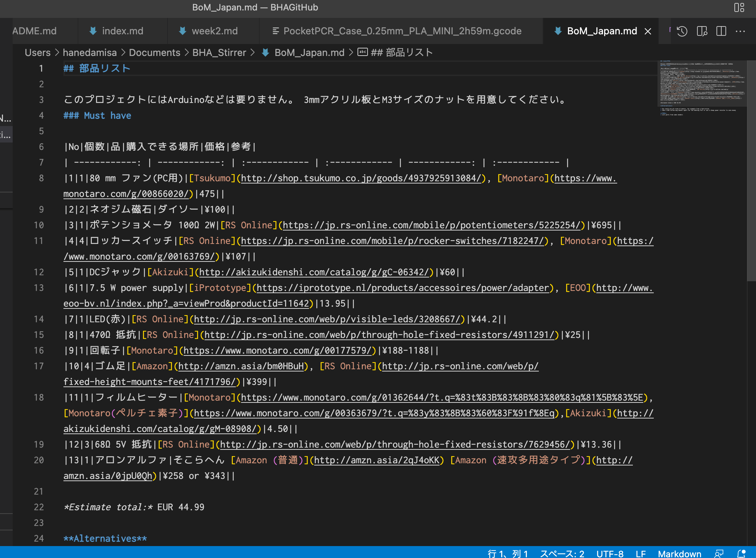This screenshot has width=756, height=558.
Task: Change file encoding UTF-8
Action: point(610,554)
